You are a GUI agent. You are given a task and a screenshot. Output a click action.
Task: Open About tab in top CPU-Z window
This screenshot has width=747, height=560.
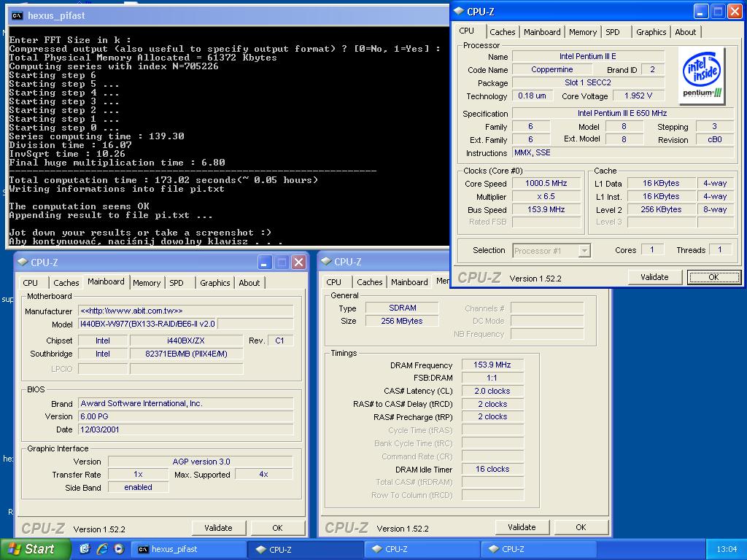pos(686,32)
